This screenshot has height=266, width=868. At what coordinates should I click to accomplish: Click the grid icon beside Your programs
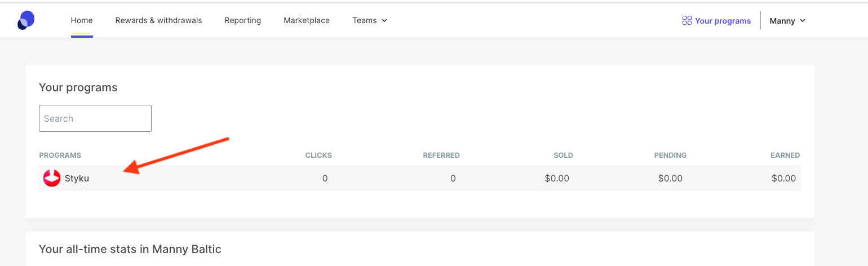coord(687,21)
